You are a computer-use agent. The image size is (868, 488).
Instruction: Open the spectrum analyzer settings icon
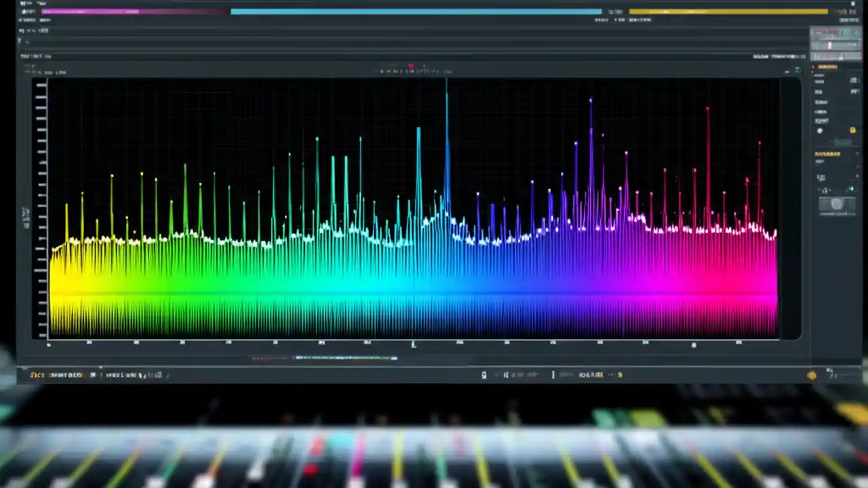[x=797, y=70]
